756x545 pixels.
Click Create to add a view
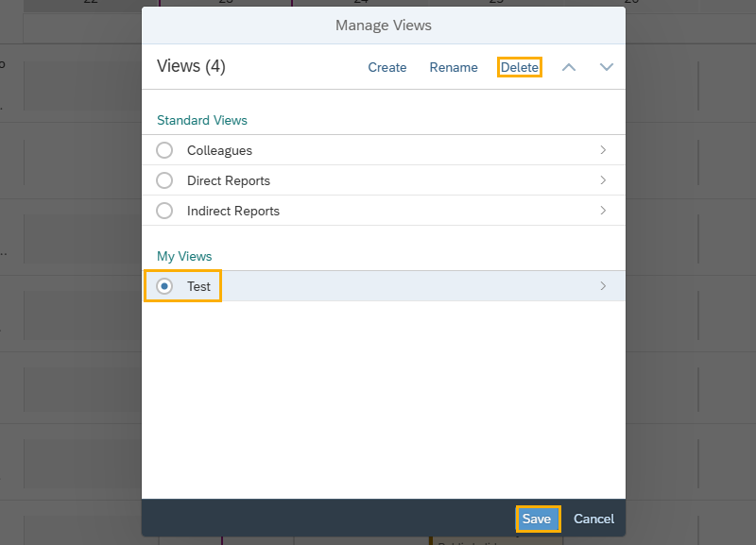point(387,68)
